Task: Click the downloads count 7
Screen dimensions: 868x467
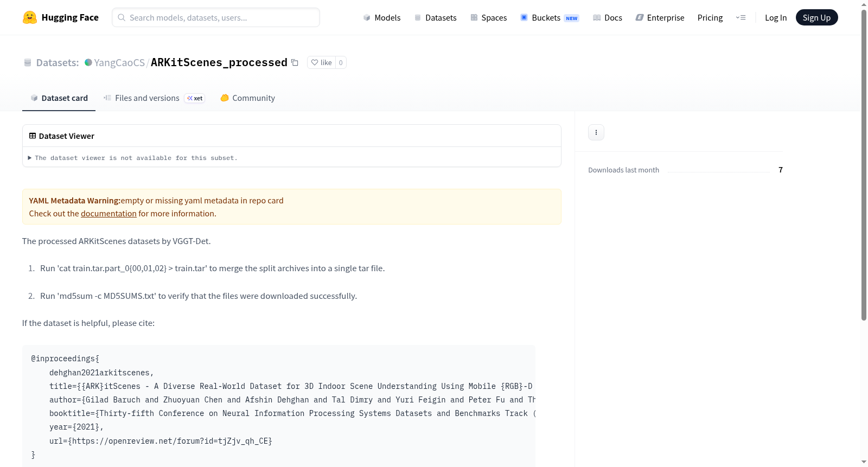Action: [781, 170]
